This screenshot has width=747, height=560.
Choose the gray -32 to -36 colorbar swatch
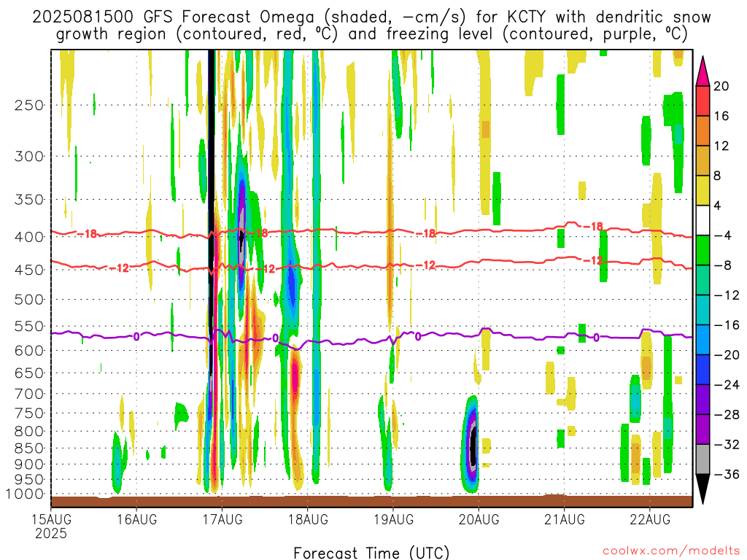click(x=703, y=459)
